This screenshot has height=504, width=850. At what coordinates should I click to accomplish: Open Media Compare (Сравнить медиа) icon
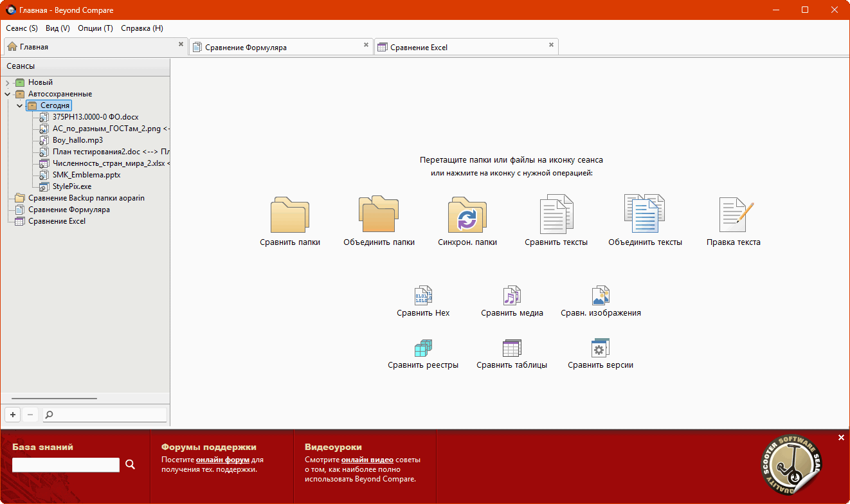point(512,296)
